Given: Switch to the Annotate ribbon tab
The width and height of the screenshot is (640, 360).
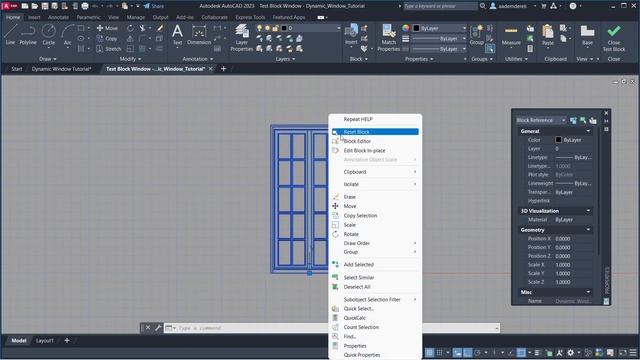Looking at the screenshot, I should pos(58,18).
